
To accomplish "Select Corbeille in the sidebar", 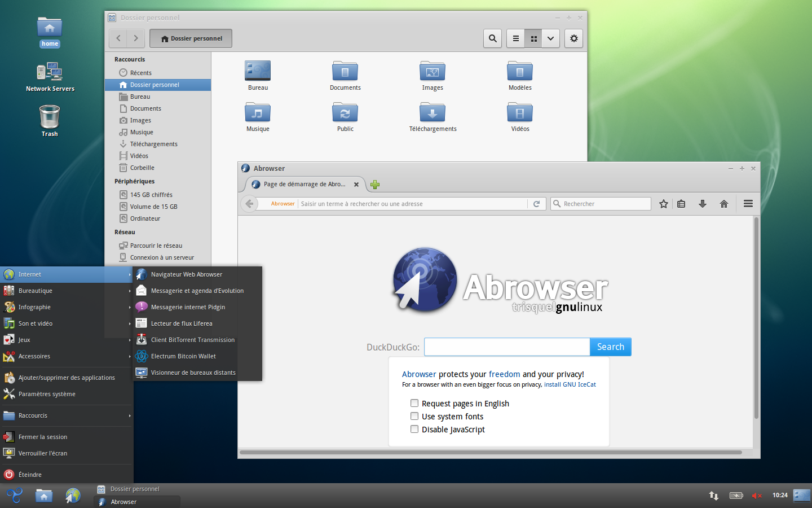I will (x=158, y=168).
